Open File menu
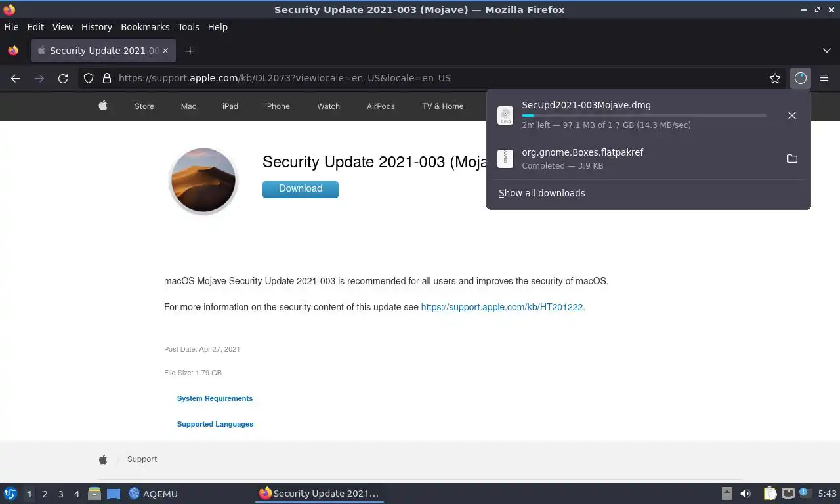The width and height of the screenshot is (840, 504). click(x=11, y=27)
